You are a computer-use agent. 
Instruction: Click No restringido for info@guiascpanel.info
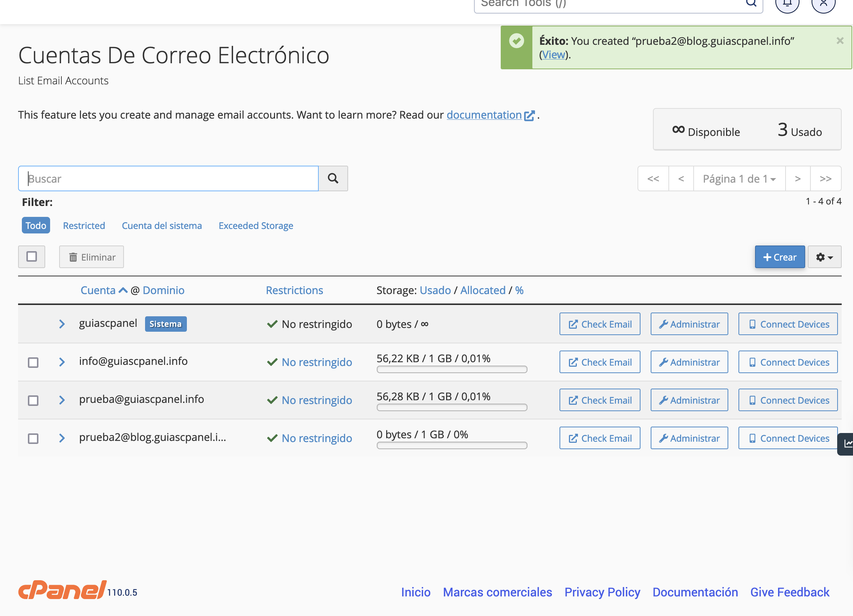[317, 362]
